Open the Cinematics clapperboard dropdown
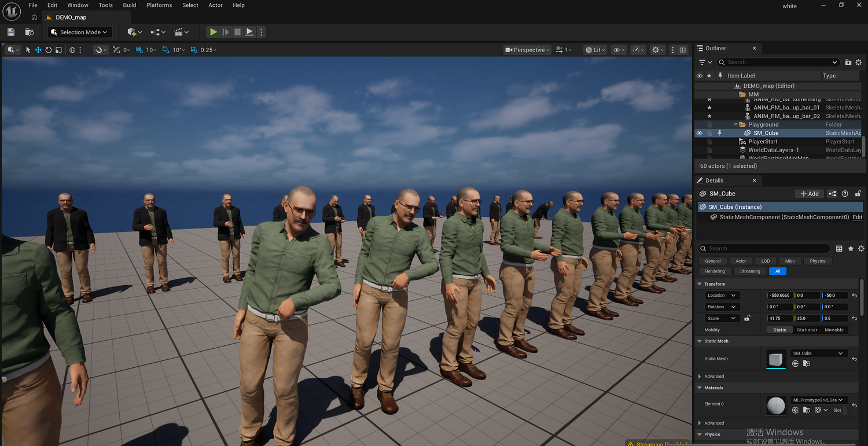 click(x=182, y=32)
